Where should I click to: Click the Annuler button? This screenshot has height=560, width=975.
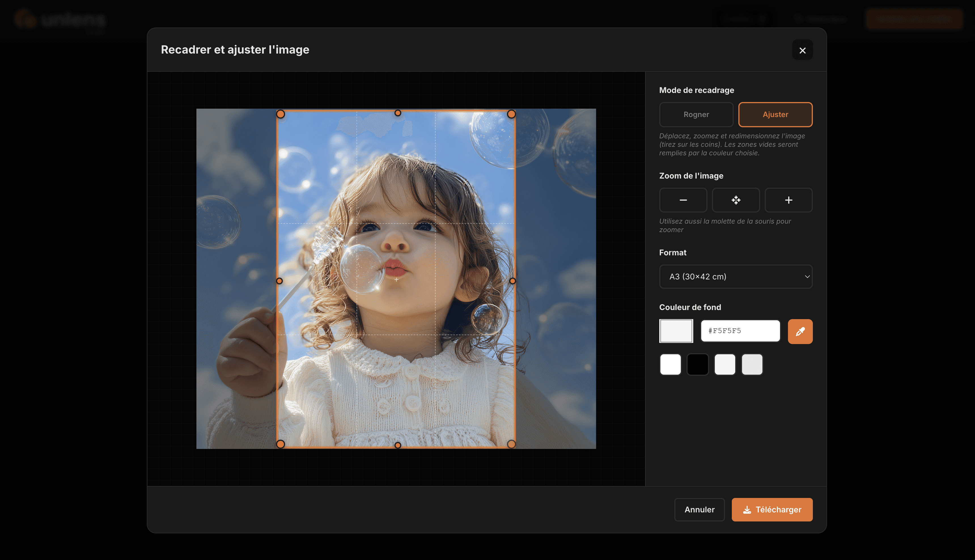[x=699, y=510]
